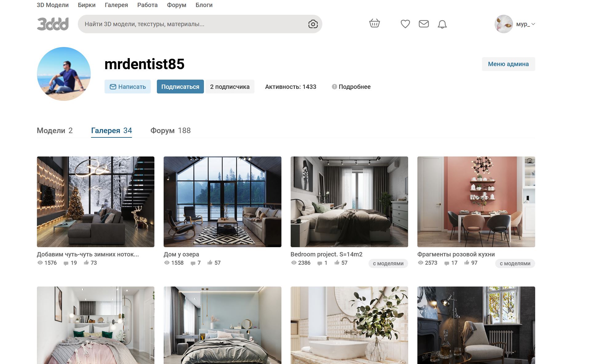Screen dimensions: 597x364
Task: Open the shopping basket icon
Action: coord(374,24)
